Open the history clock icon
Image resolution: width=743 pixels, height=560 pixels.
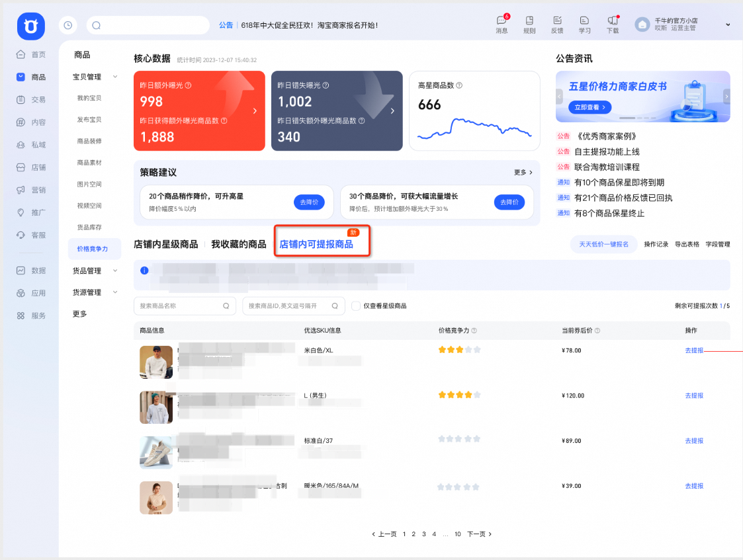[x=67, y=25]
